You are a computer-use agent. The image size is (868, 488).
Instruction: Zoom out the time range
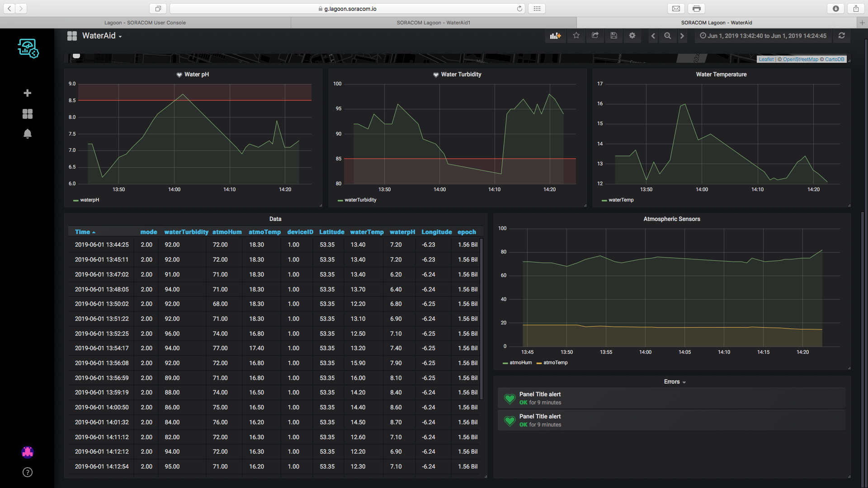coord(667,36)
